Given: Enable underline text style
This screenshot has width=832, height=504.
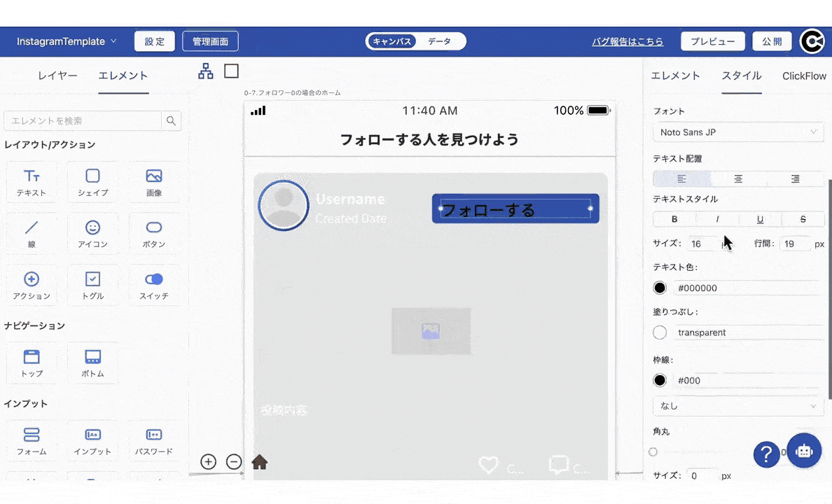Looking at the screenshot, I should pos(760,219).
